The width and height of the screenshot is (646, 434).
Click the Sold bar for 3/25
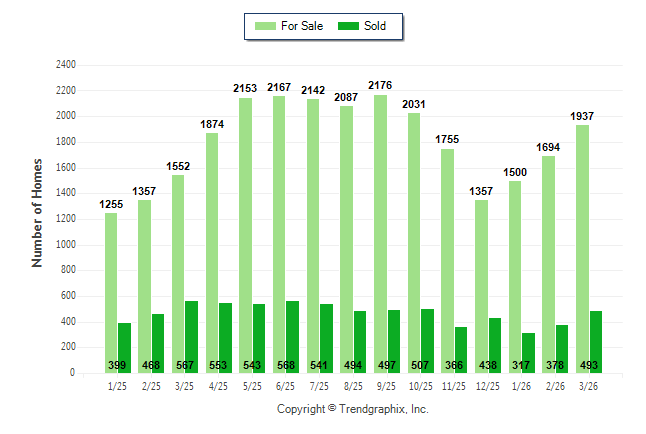[191, 330]
